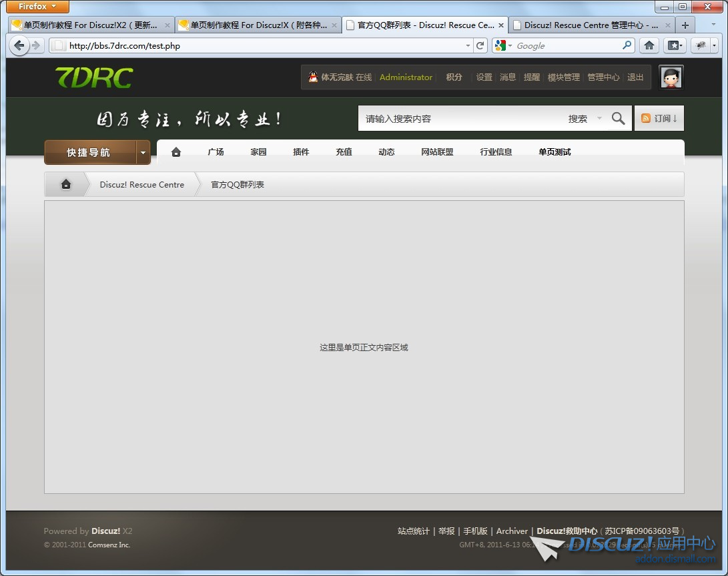Click the 订阅 RSS button
Viewport: 728px width, 576px height.
[x=659, y=119]
